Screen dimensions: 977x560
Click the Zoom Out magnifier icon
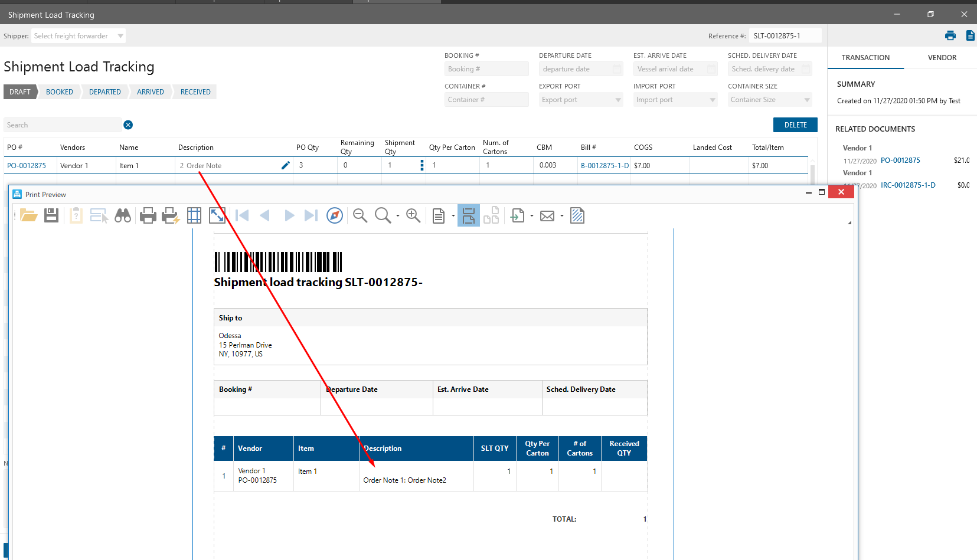click(x=360, y=216)
